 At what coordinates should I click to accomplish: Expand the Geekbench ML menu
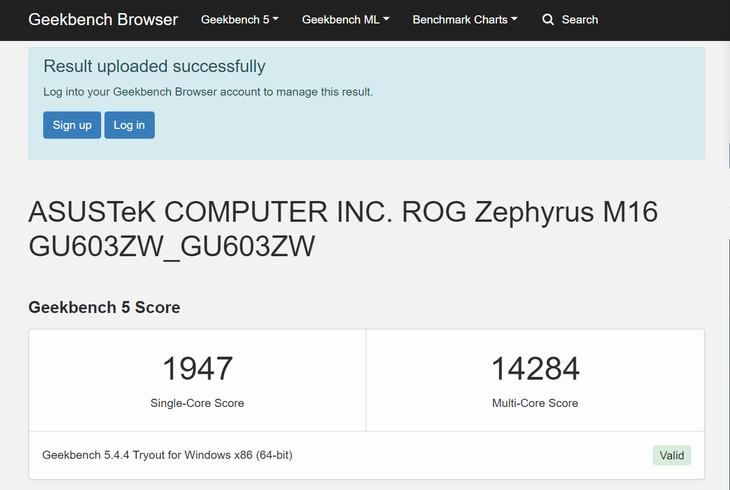345,20
